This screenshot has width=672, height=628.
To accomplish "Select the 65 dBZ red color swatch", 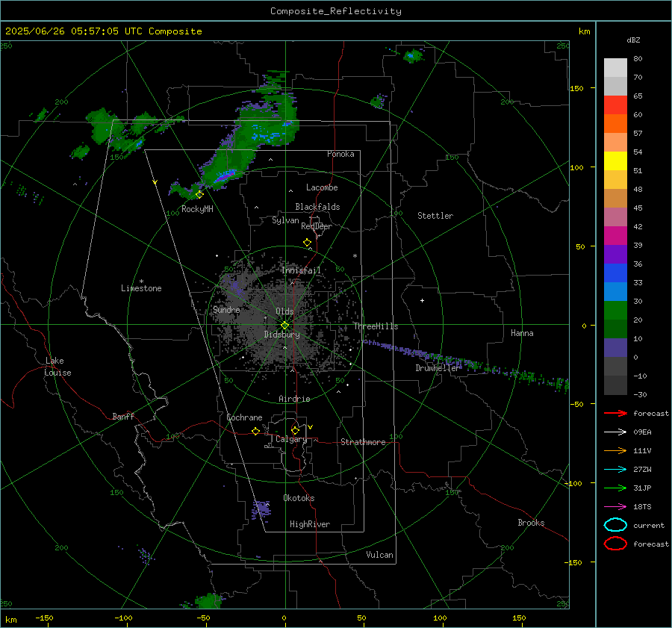I will pyautogui.click(x=615, y=105).
